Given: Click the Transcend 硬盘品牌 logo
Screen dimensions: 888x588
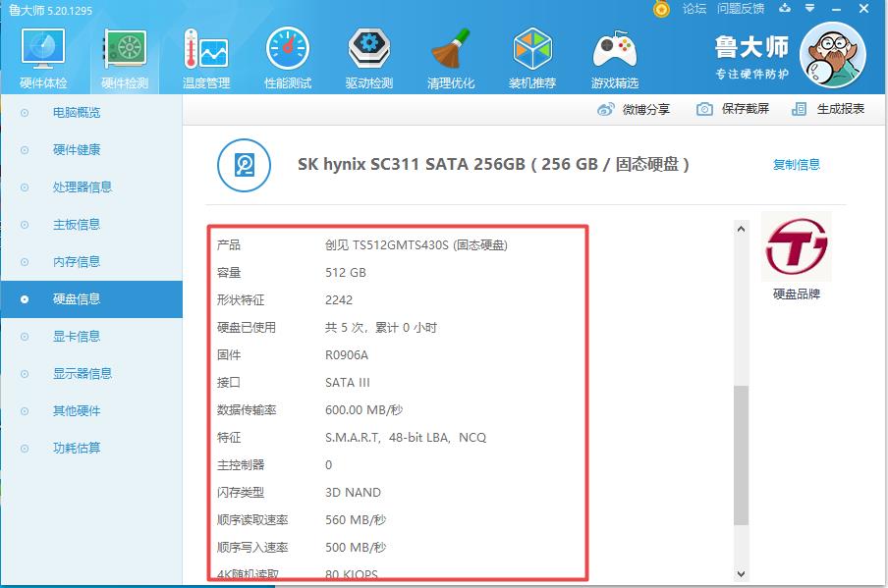Looking at the screenshot, I should 797,246.
